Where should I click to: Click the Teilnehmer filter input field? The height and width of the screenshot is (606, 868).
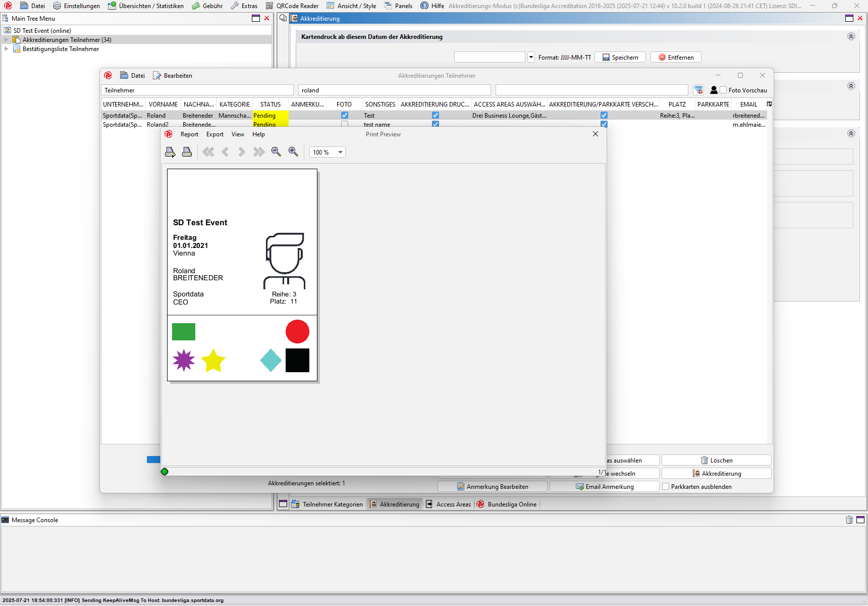[197, 90]
